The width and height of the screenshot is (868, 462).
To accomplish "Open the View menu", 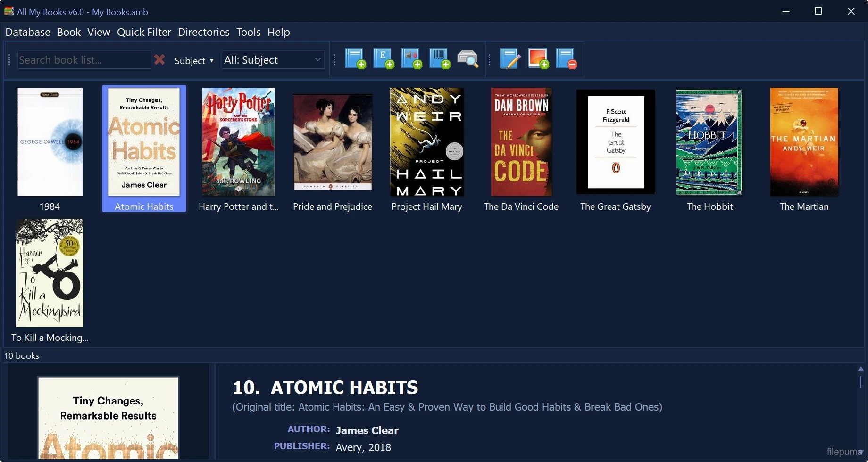I will pyautogui.click(x=99, y=32).
